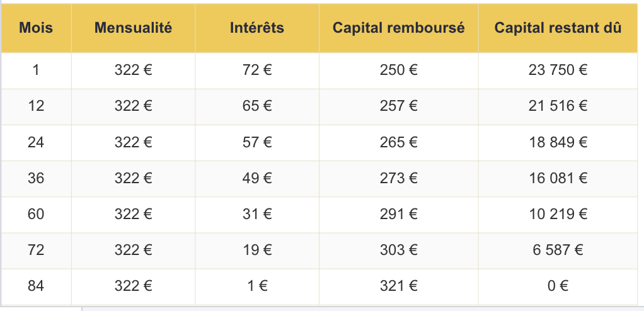This screenshot has height=311, width=644.
Task: Click the Mensualité column header
Action: pos(134,28)
